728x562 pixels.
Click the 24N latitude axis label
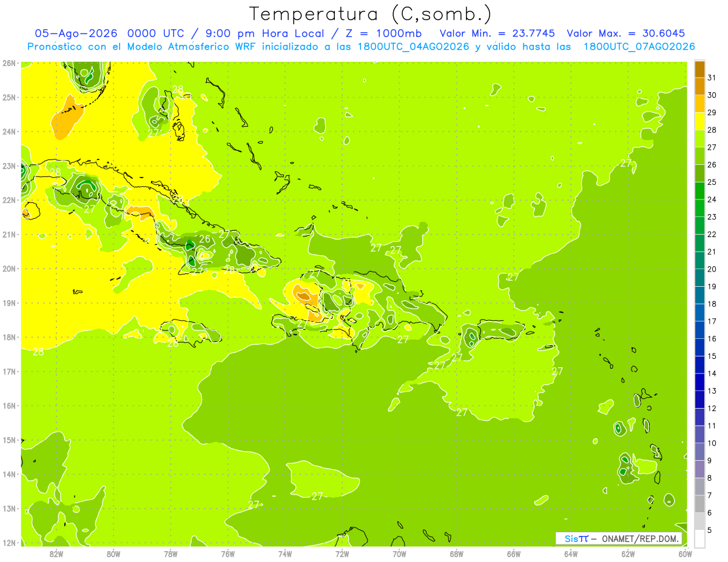click(x=8, y=132)
